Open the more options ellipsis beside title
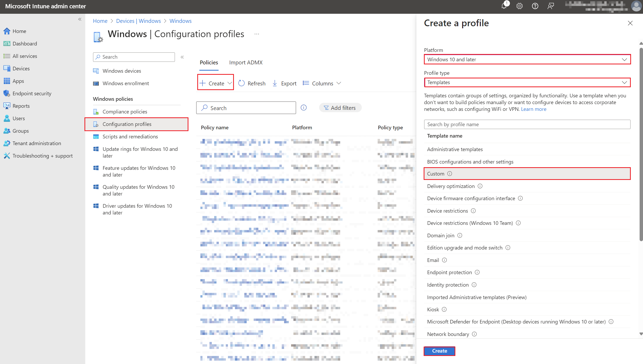643x364 pixels. tap(257, 34)
